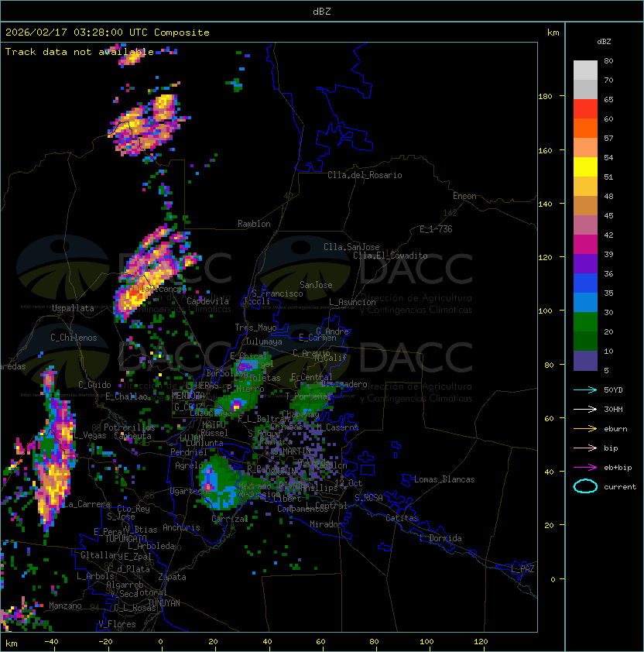The width and height of the screenshot is (644, 652).
Task: Click the L_Dormida place label
Action: click(x=440, y=538)
